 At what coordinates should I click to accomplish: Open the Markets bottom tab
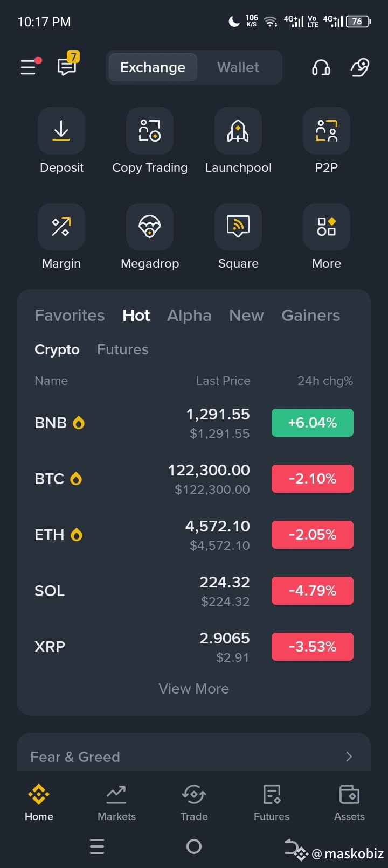click(116, 802)
